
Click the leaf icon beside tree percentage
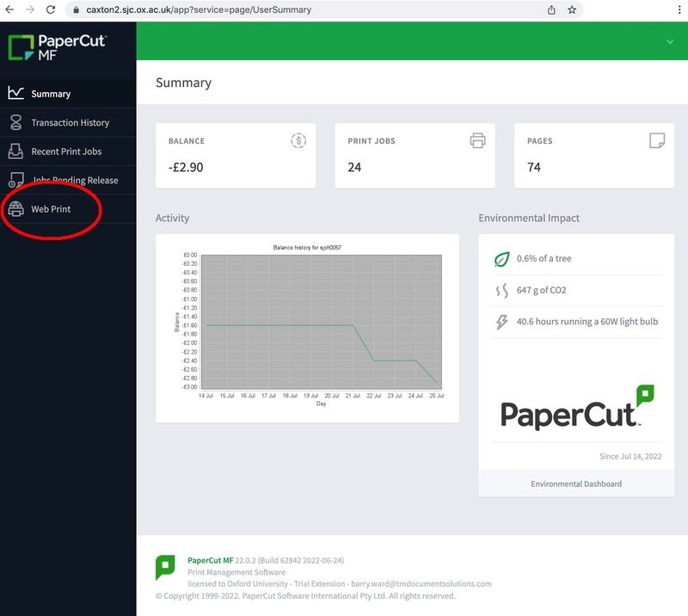(501, 259)
